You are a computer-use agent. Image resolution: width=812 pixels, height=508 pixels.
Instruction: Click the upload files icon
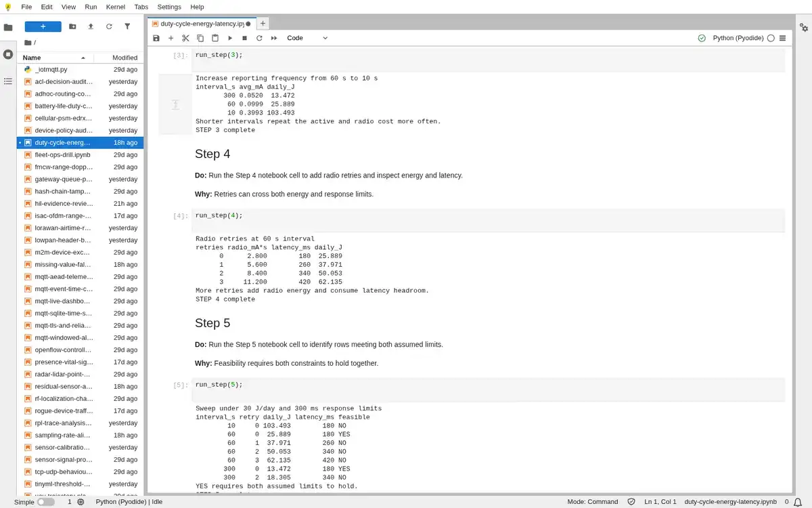point(91,26)
